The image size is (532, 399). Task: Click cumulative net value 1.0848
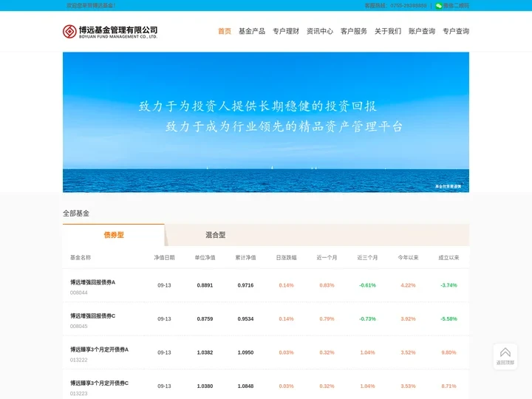(x=245, y=386)
